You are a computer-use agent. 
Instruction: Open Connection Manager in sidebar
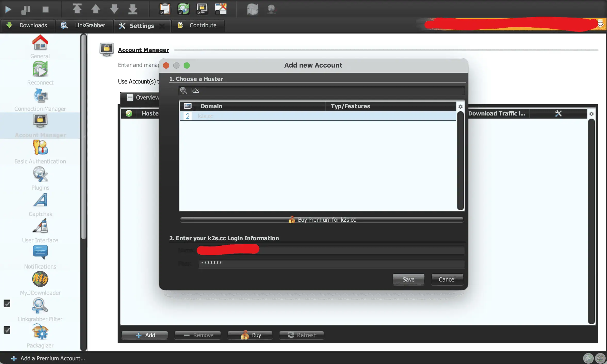(x=40, y=100)
